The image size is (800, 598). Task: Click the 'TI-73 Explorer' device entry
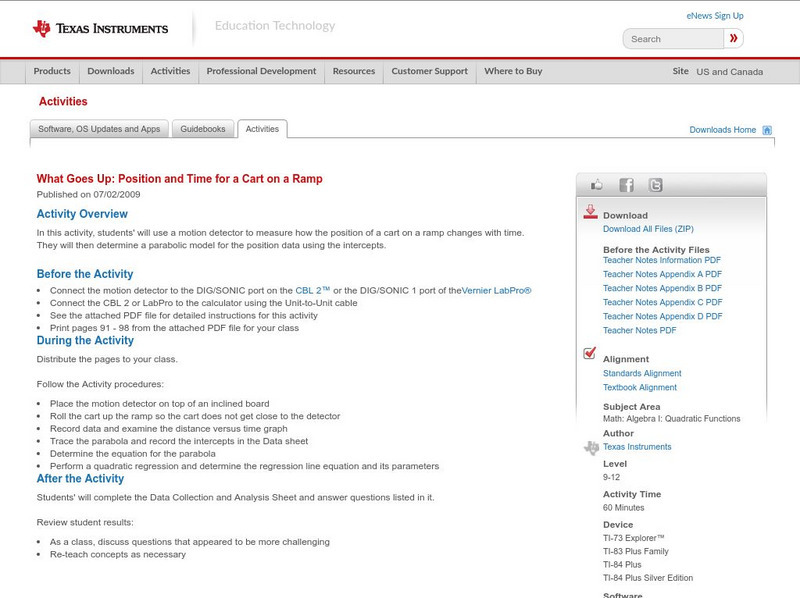click(634, 538)
